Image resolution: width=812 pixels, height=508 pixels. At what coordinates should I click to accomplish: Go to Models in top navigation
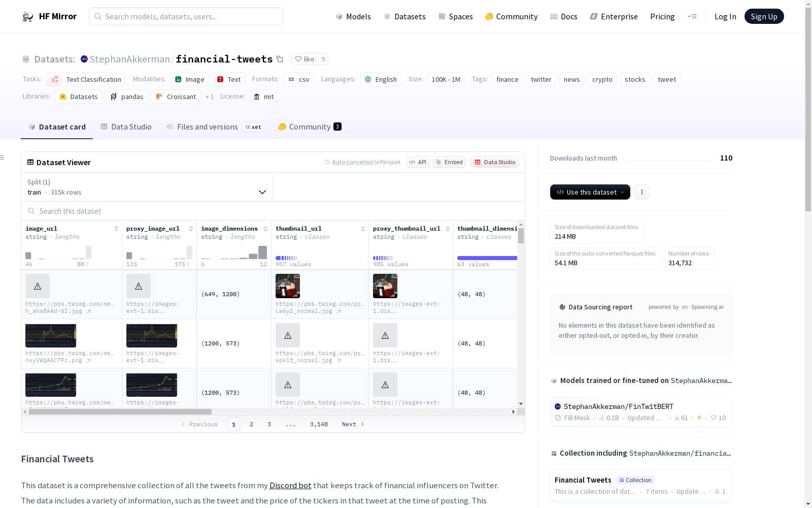353,17
